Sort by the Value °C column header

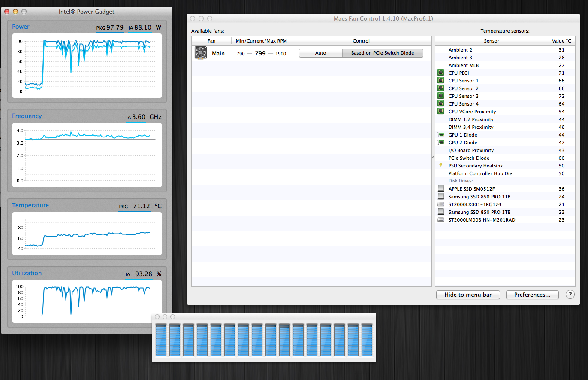(x=561, y=41)
